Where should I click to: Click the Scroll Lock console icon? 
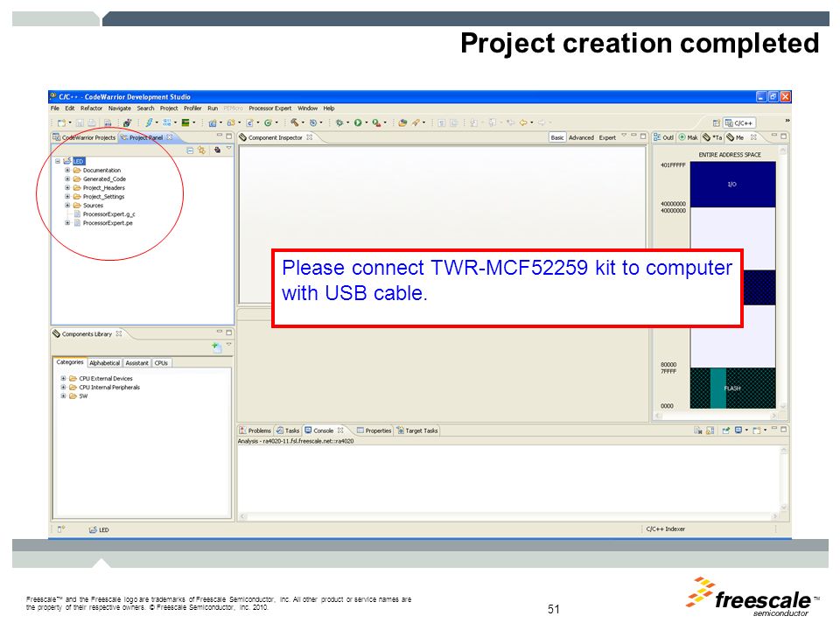(710, 430)
